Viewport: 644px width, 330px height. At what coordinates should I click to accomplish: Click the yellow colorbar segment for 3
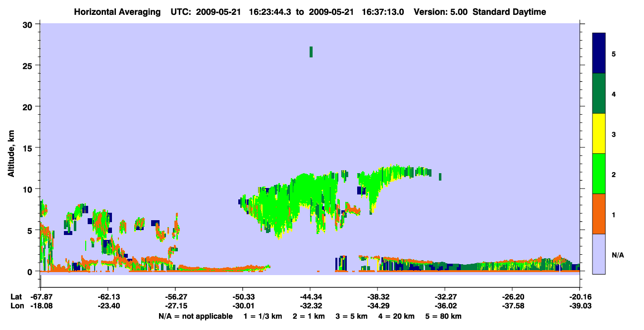599,134
